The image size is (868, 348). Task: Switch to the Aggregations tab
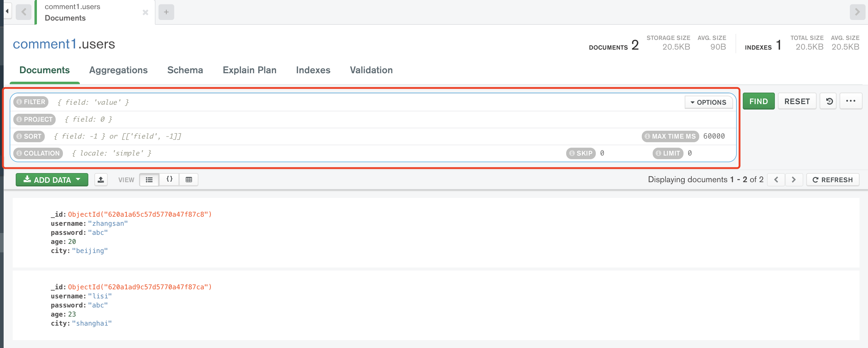118,70
